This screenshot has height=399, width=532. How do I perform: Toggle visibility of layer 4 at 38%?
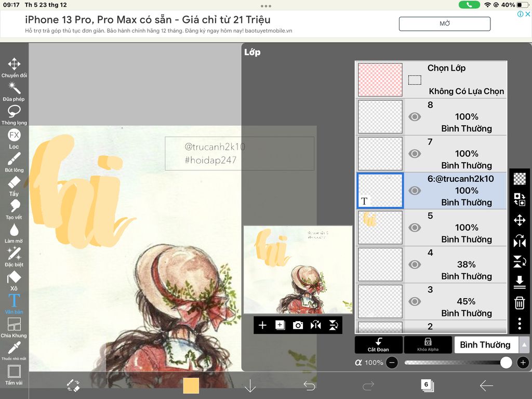click(414, 264)
